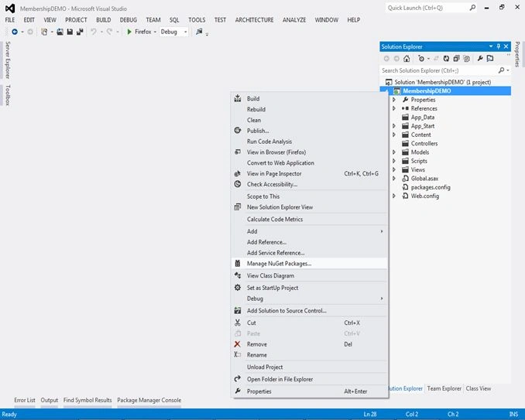This screenshot has width=525, height=420.
Task: Click the Home icon in Solution Explorer
Action: 407,59
